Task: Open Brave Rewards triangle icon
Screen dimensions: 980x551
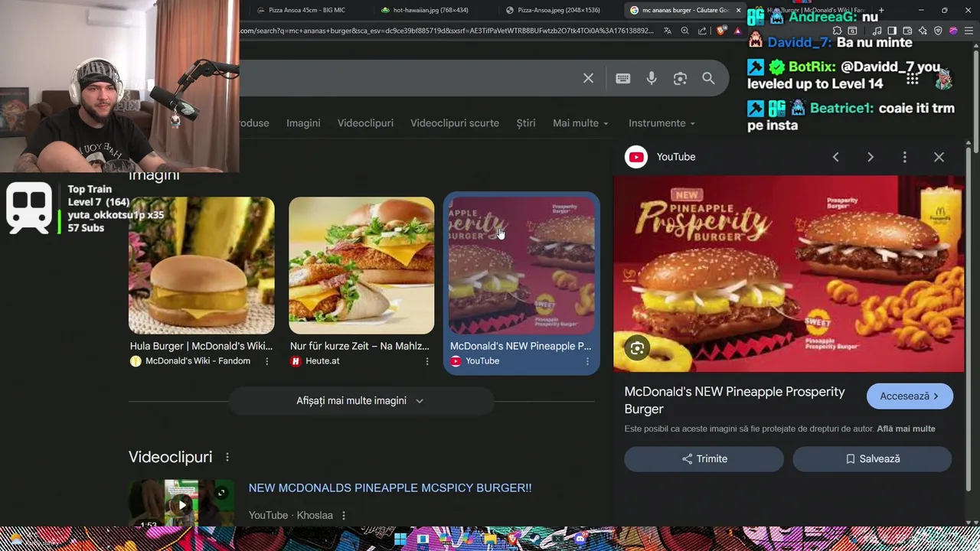Action: [737, 31]
